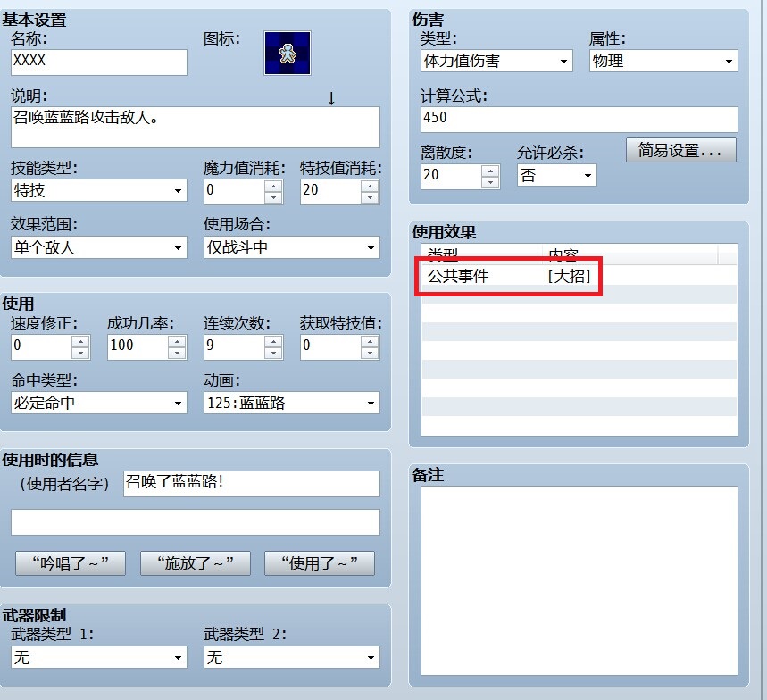
Task: Increase 成功几率 with the up arrow
Action: tap(177, 341)
